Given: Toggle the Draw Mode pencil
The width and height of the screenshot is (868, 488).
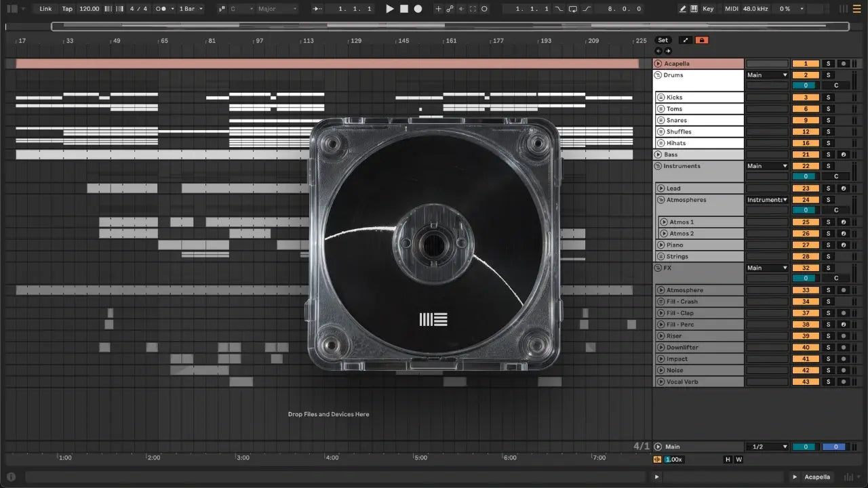Looking at the screenshot, I should 682,9.
